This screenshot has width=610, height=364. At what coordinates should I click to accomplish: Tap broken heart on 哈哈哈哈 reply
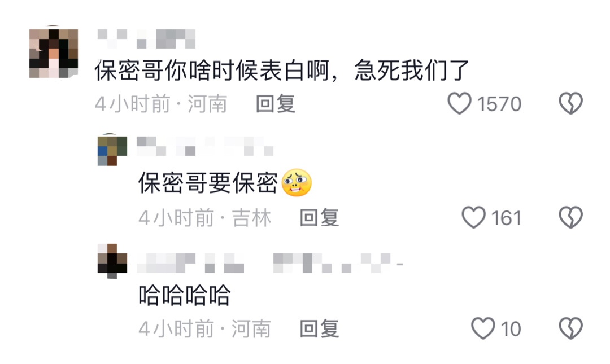point(570,328)
